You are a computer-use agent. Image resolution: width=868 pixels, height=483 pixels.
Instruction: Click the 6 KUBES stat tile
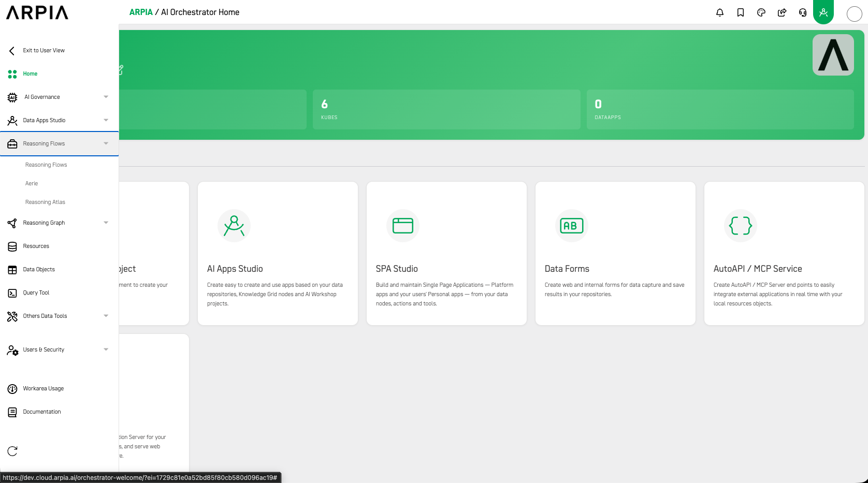point(446,109)
